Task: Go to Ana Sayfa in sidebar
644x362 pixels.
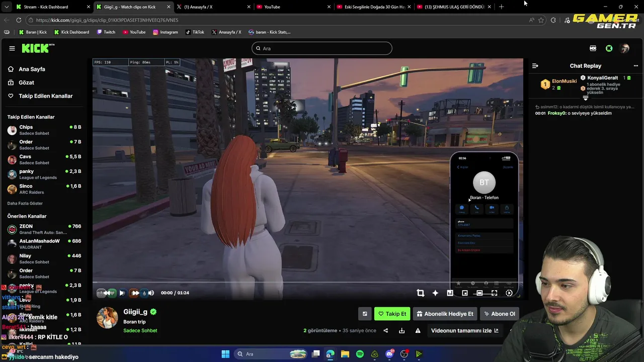Action: point(32,69)
